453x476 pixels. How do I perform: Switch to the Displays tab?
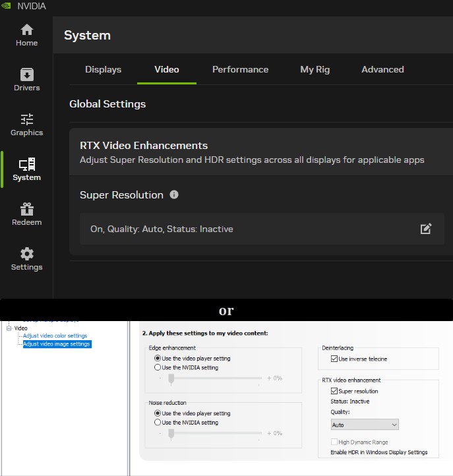point(104,69)
